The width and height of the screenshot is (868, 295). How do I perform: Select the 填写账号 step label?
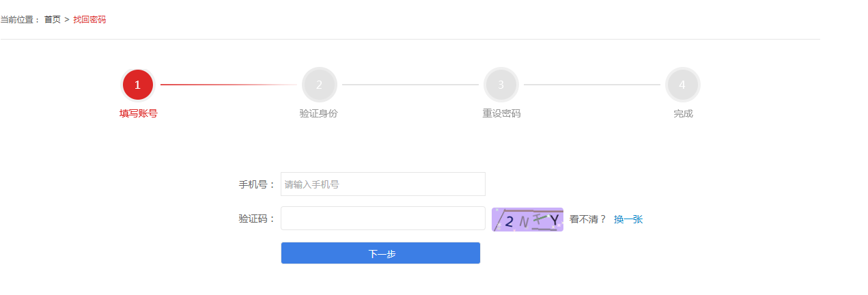(138, 113)
